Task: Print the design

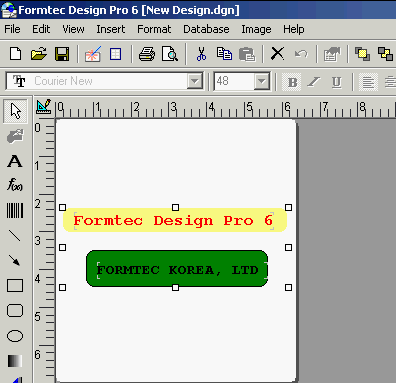Action: click(147, 54)
